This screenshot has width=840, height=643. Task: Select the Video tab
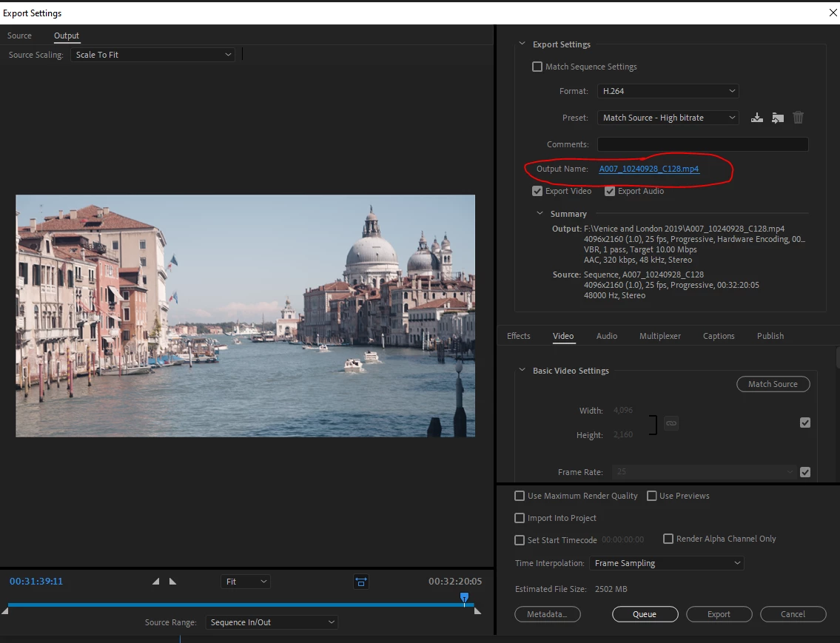[563, 336]
